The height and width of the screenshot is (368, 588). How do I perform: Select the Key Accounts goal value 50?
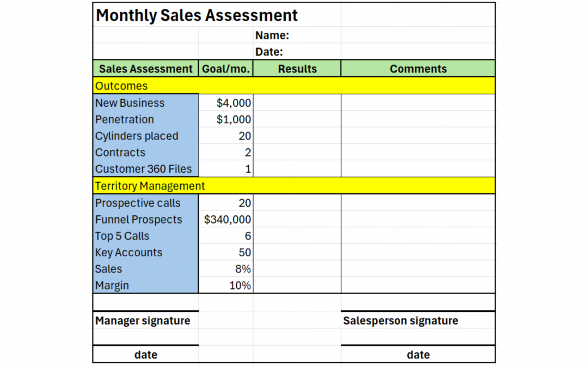click(226, 252)
